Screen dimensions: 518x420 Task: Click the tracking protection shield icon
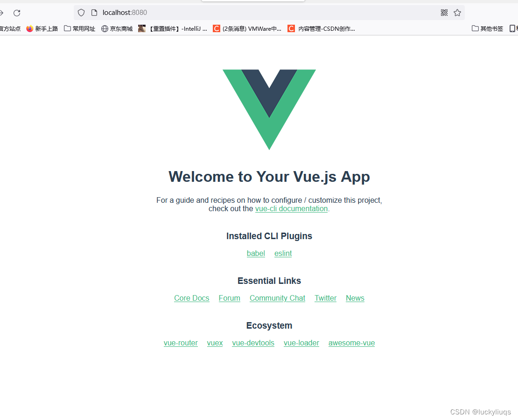[81, 13]
